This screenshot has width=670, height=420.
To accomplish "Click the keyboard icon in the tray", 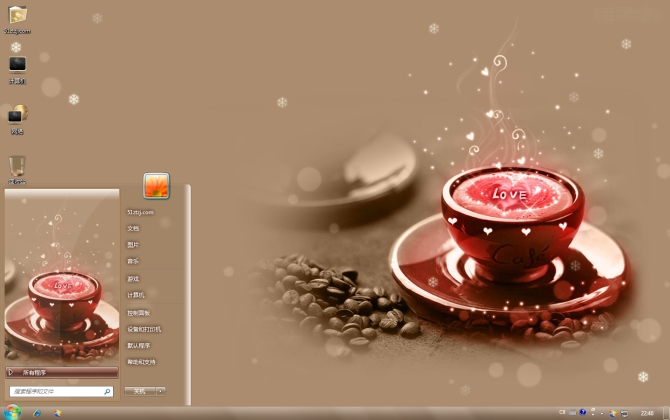I will pyautogui.click(x=573, y=413).
